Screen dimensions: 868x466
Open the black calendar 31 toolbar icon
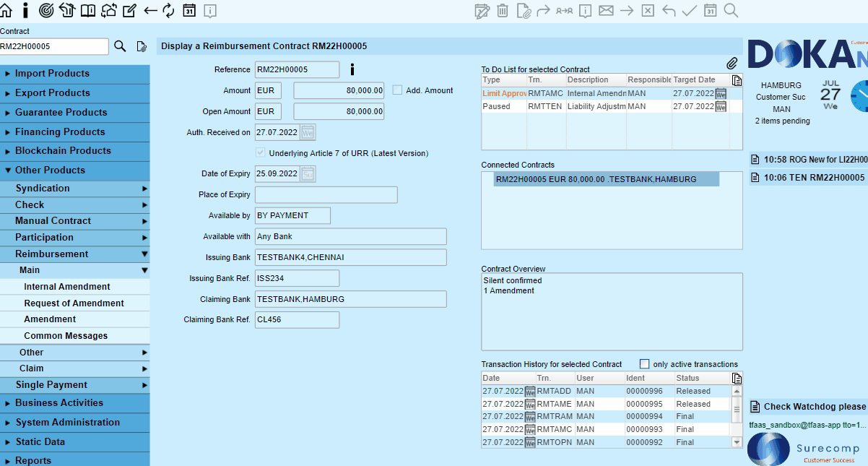[189, 10]
